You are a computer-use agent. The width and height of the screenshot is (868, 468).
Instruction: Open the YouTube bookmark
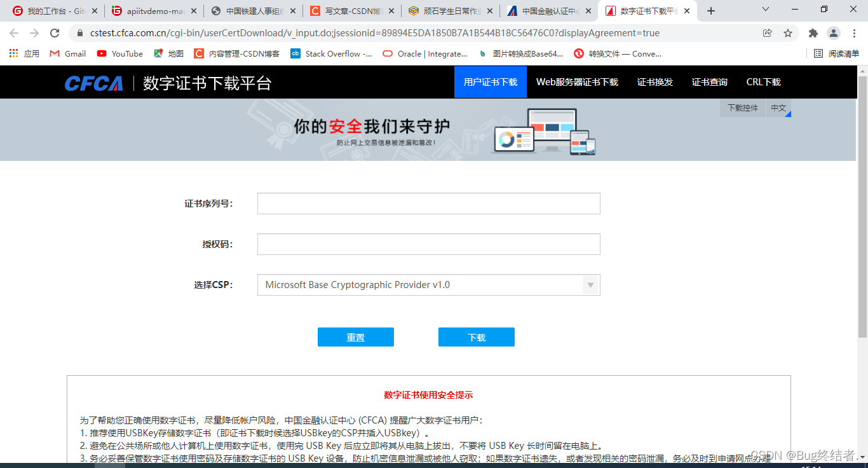(120, 53)
